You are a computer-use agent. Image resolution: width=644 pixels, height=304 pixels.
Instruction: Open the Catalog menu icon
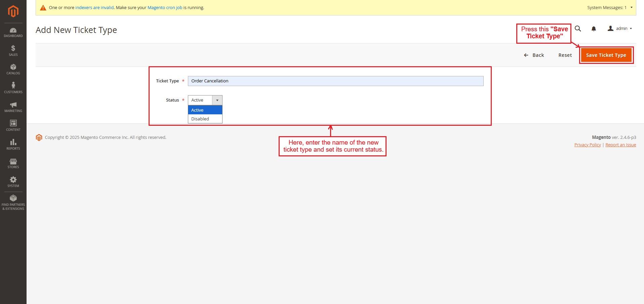pos(13,69)
